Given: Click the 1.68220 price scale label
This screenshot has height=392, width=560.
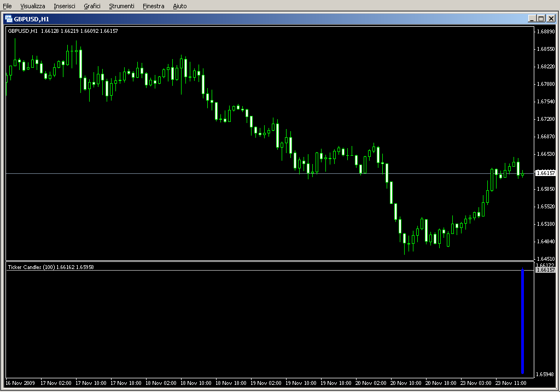Looking at the screenshot, I should 546,66.
